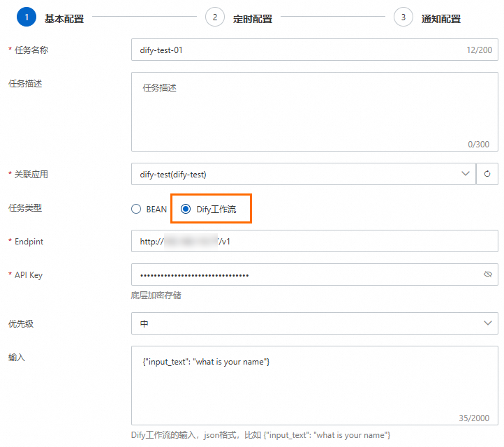Viewport: 504px width, 447px height.
Task: Click the 12/200 character counter
Action: click(x=480, y=50)
